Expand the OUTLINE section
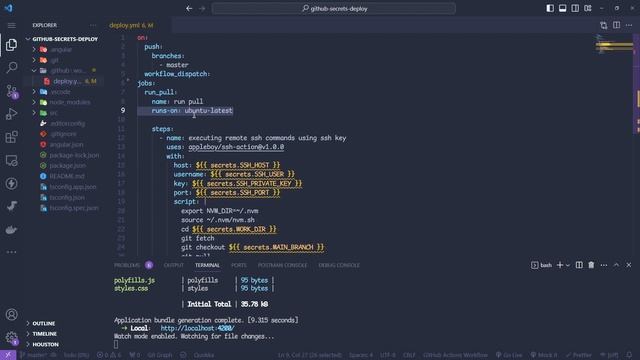Image resolution: width=640 pixels, height=360 pixels. [43, 323]
